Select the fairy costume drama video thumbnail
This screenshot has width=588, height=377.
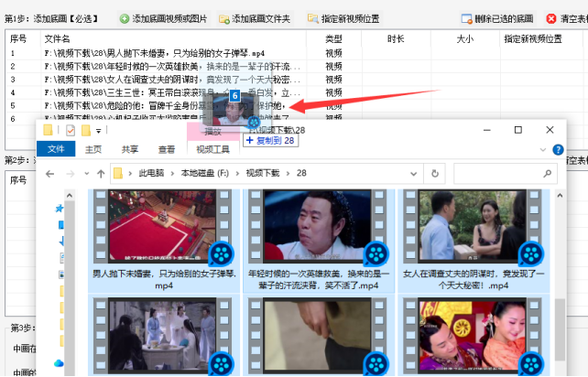point(162,335)
